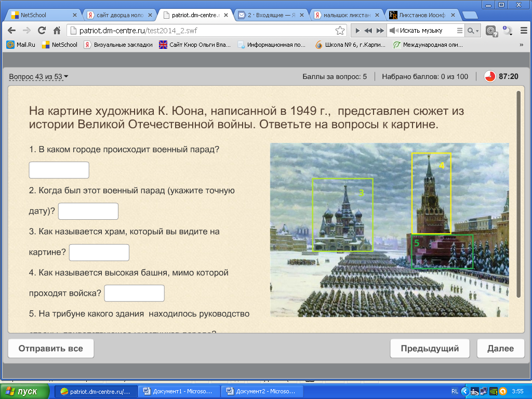The image size is (532, 399).
Task: Open the playlist list icon in the music toolbar
Action: [460, 31]
